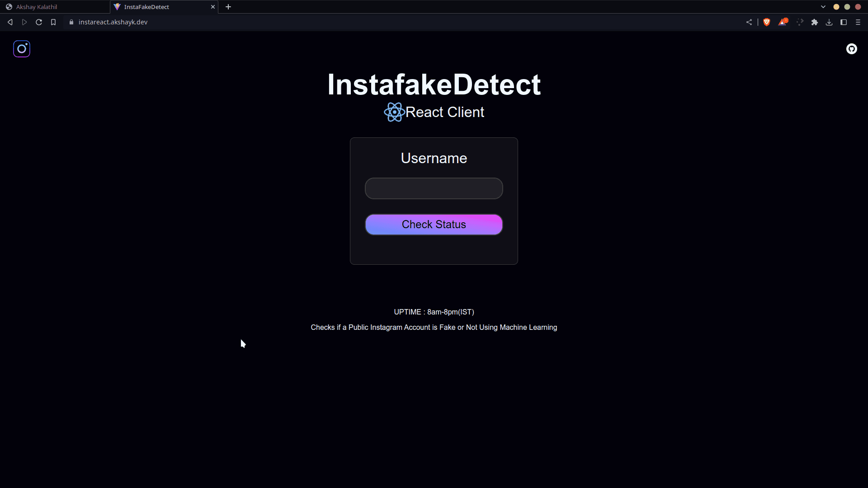The image size is (868, 488).
Task: Open the GitHub repository icon
Action: [851, 49]
